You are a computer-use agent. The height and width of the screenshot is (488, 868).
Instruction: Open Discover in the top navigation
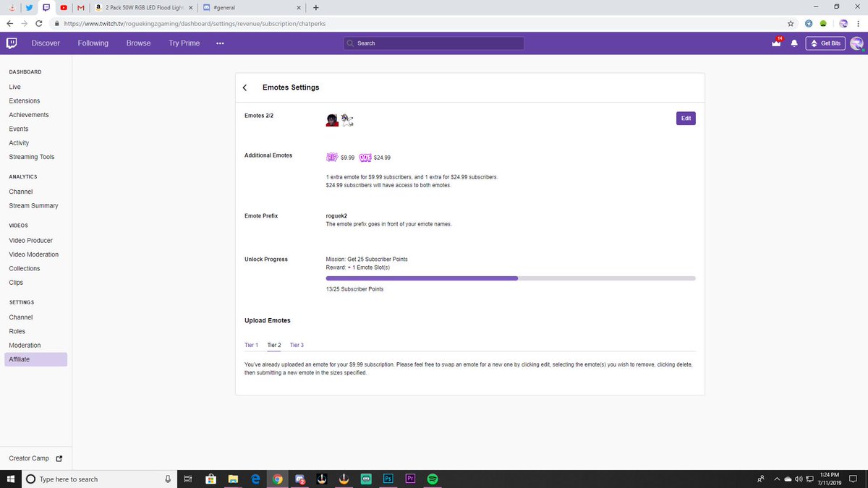[46, 43]
